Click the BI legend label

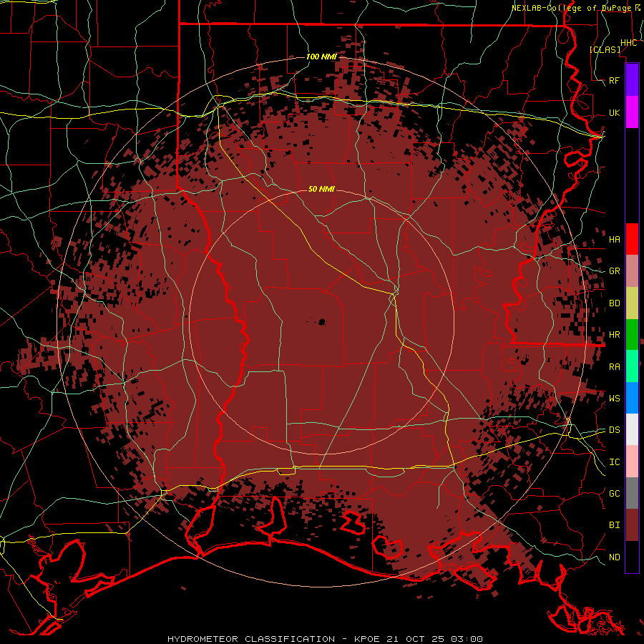coord(614,525)
